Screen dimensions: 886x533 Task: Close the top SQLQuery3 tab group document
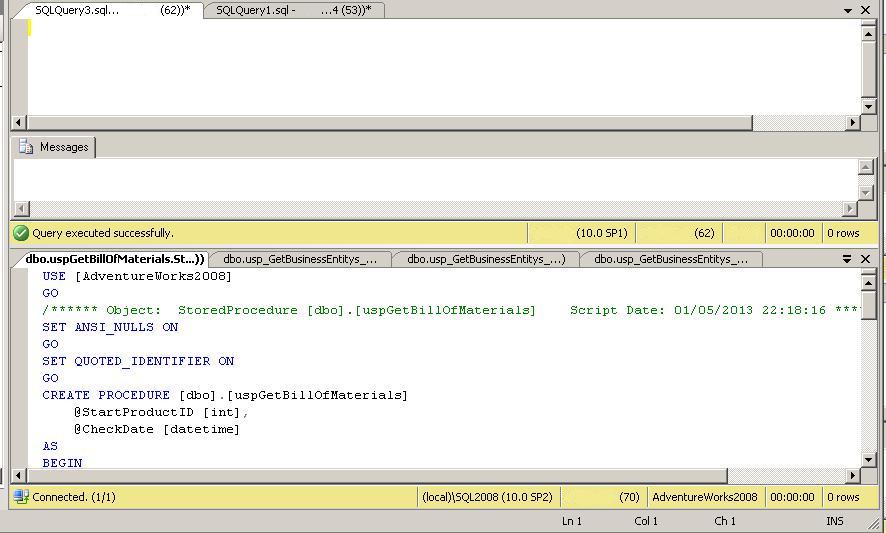coord(866,10)
